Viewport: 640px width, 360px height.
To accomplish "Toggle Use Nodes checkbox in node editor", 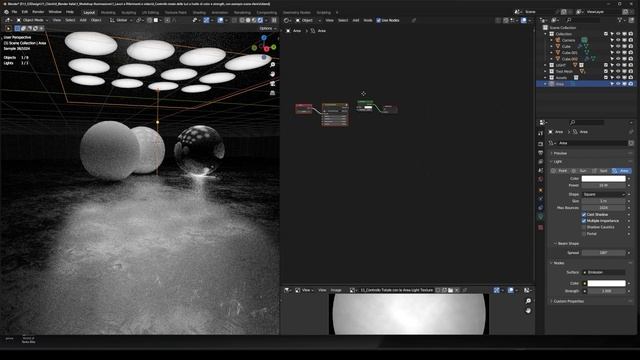I will 378,20.
